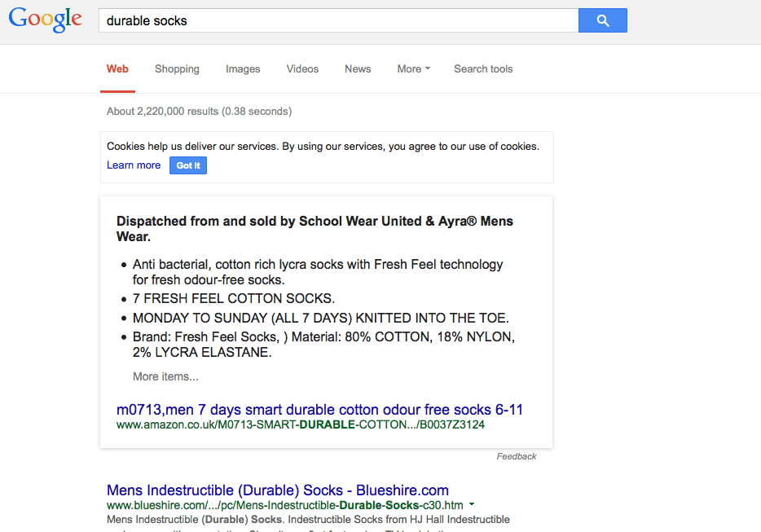Viewport: 761px width, 532px height.
Task: Click the amazon.co.uk green URL
Action: click(301, 424)
